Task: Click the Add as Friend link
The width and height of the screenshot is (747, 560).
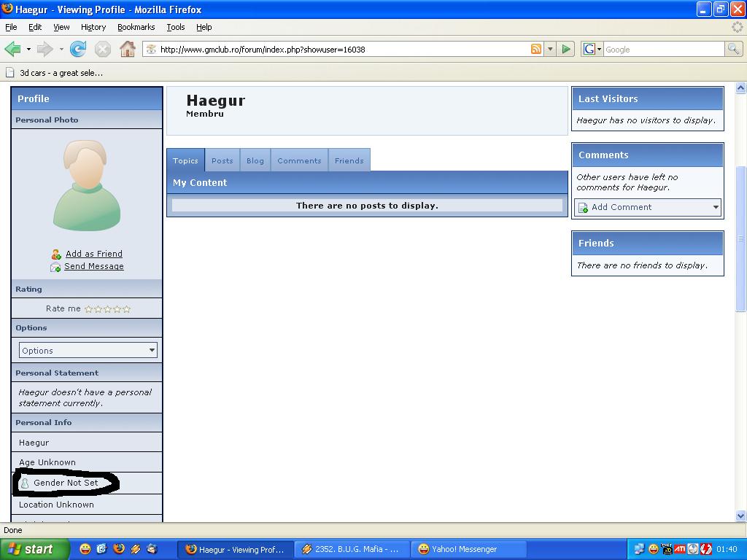Action: click(x=94, y=254)
